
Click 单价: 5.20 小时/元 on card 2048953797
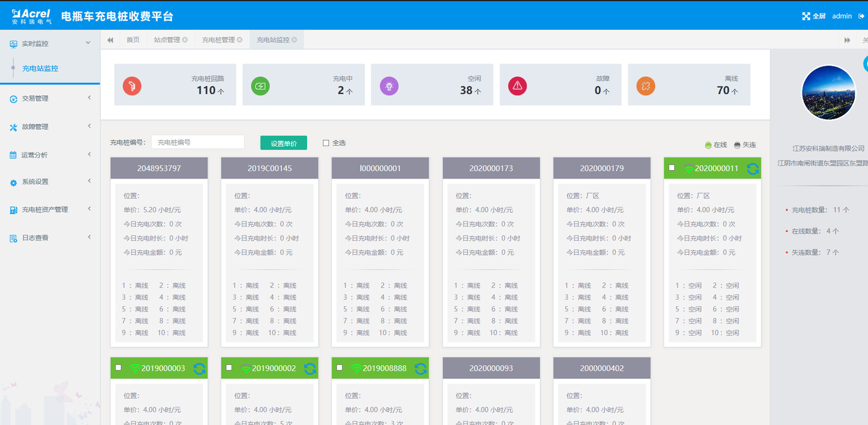[152, 210]
